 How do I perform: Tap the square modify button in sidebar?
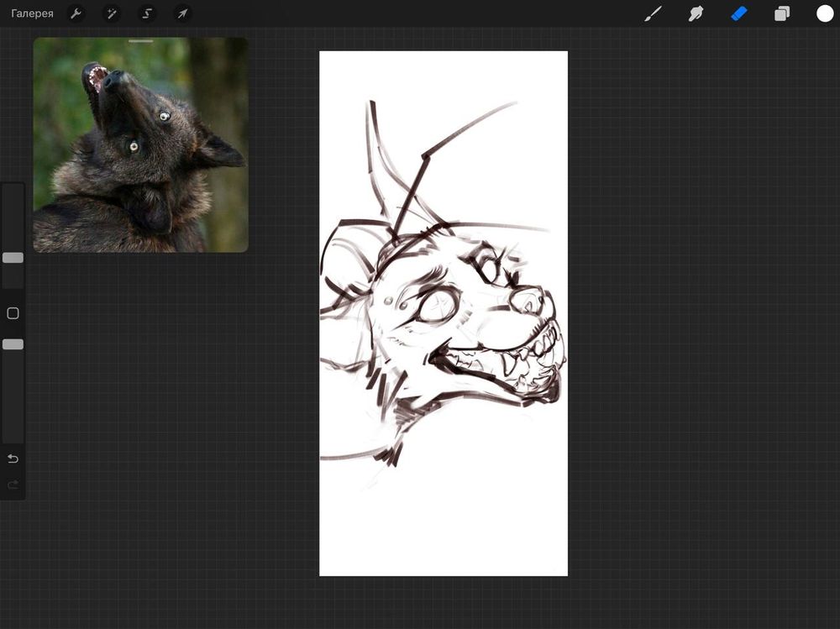pos(13,313)
